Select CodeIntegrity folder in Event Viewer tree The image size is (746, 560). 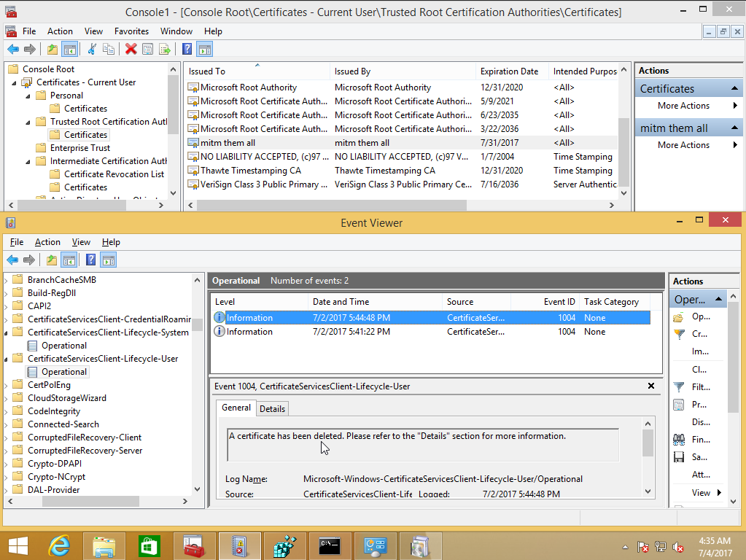(54, 411)
